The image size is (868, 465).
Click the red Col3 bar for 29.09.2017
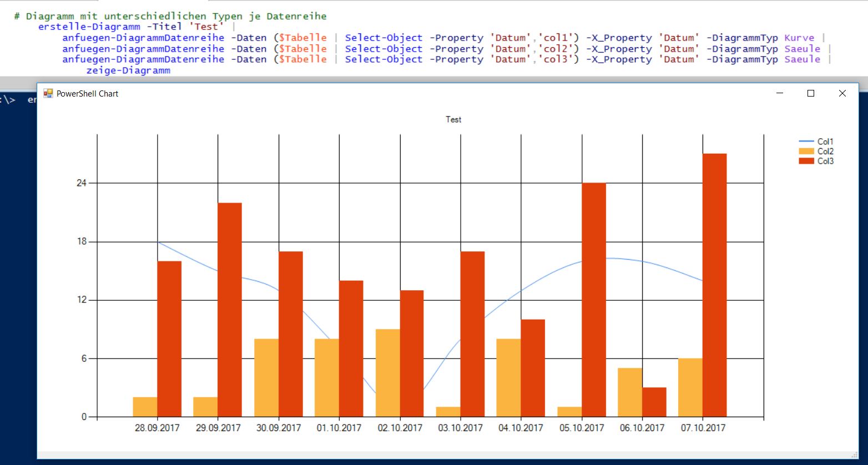(x=230, y=310)
